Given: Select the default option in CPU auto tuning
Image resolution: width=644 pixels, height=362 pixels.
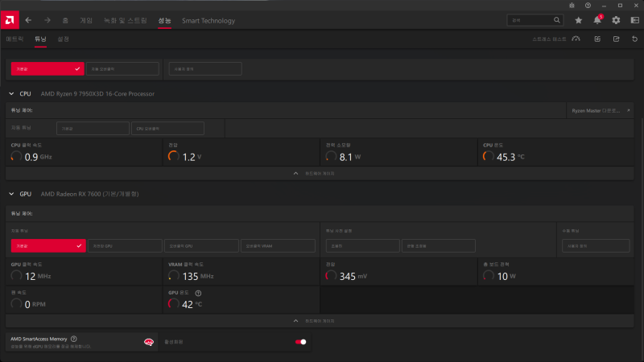Looking at the screenshot, I should point(93,129).
